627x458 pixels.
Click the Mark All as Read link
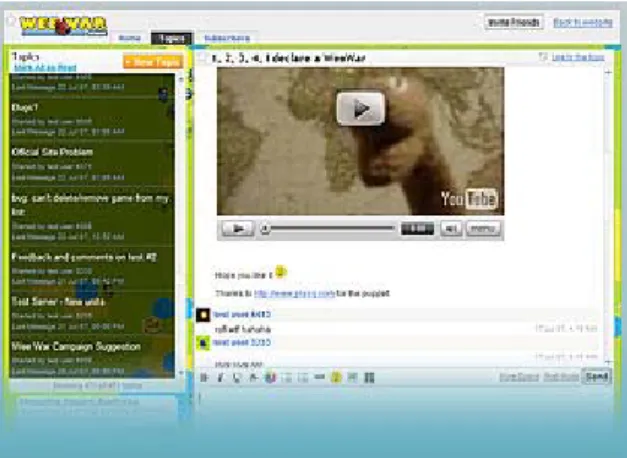click(x=45, y=68)
